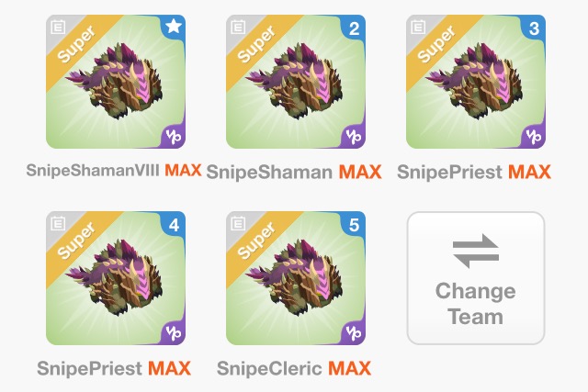This screenshot has height=392, width=588.
Task: Click the SnipeShamanVIII MAX name label
Action: pyautogui.click(x=114, y=171)
